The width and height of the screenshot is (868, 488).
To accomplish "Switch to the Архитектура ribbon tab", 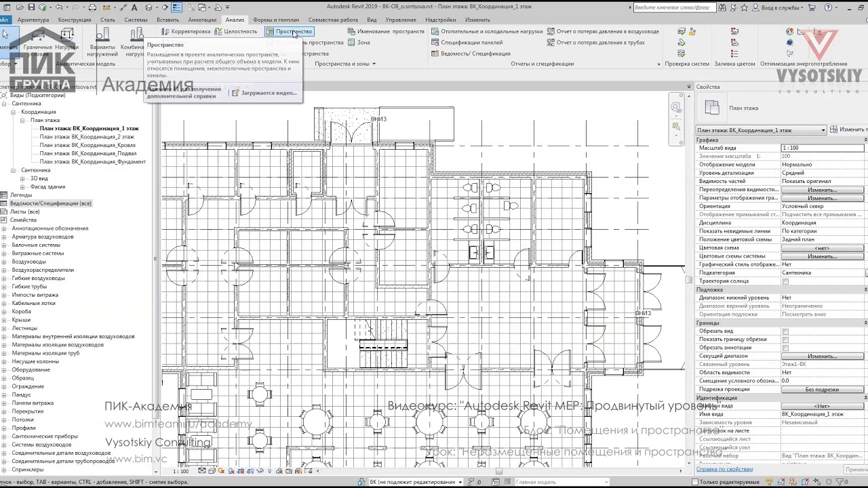I will click(x=33, y=20).
